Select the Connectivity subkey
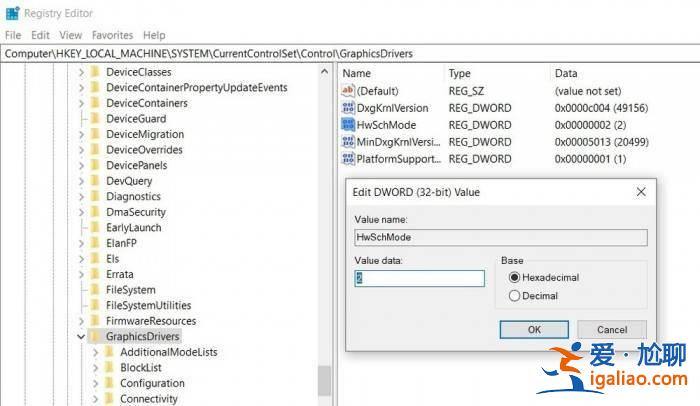700x406 pixels. (149, 399)
